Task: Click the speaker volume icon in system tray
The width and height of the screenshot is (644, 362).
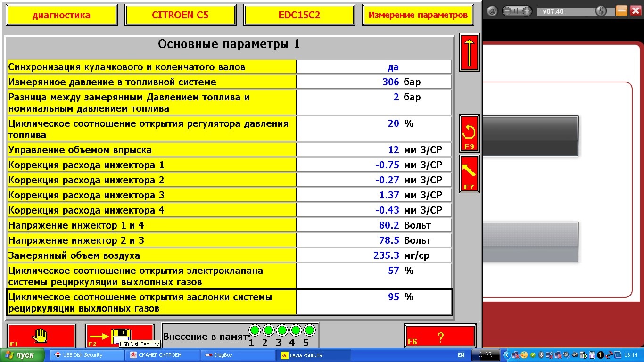Action: 566,355
